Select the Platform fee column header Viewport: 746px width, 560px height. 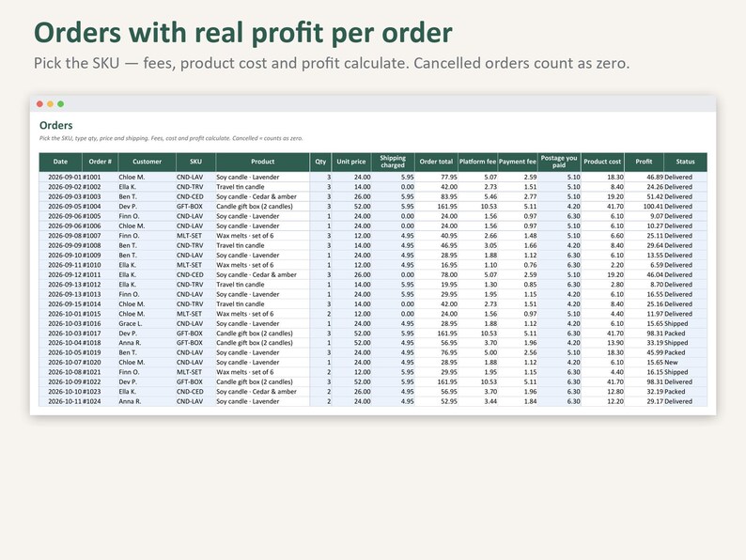point(477,162)
